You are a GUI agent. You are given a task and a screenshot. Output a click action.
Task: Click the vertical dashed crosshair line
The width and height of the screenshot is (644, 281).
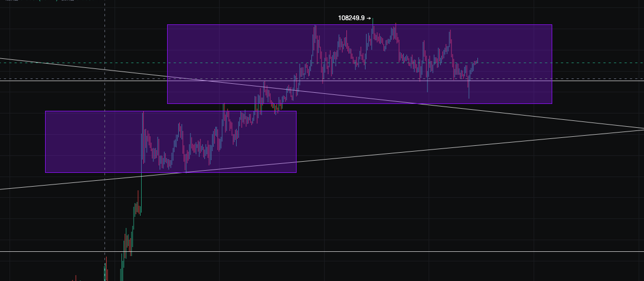105,223
